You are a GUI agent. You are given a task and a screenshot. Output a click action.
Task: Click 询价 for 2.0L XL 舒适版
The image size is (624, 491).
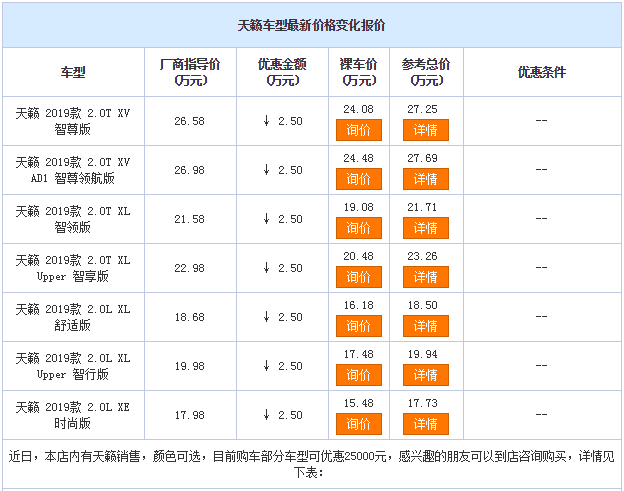coord(359,326)
